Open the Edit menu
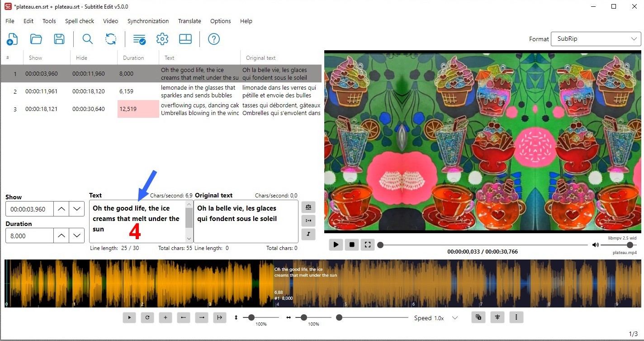The image size is (644, 341). coord(28,21)
